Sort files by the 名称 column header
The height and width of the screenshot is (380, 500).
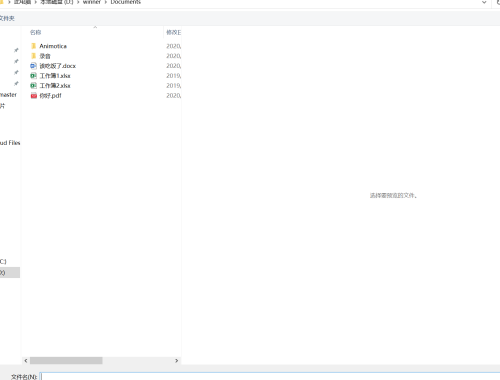pyautogui.click(x=35, y=32)
